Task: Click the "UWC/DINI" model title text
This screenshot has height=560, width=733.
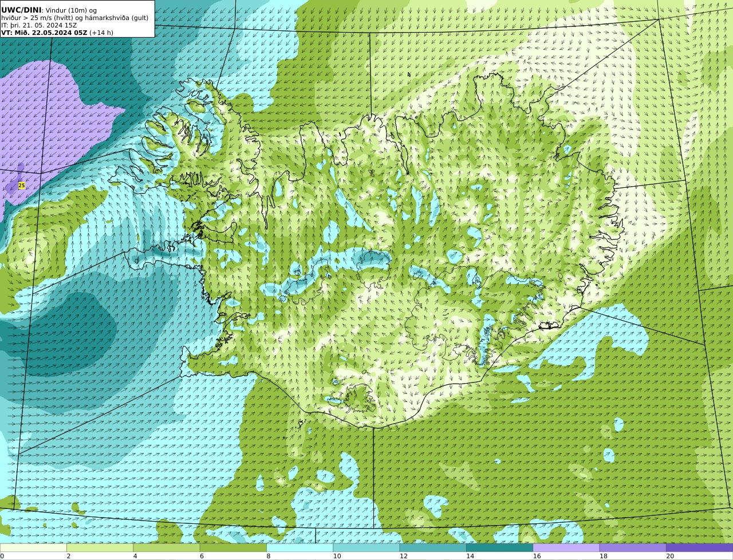Action: click(x=21, y=10)
